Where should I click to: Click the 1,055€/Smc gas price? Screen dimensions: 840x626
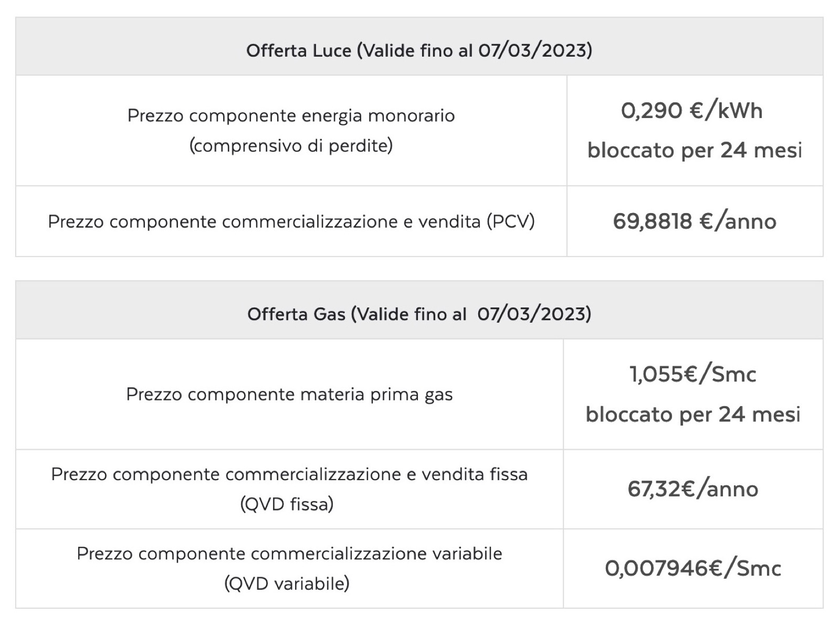click(692, 374)
